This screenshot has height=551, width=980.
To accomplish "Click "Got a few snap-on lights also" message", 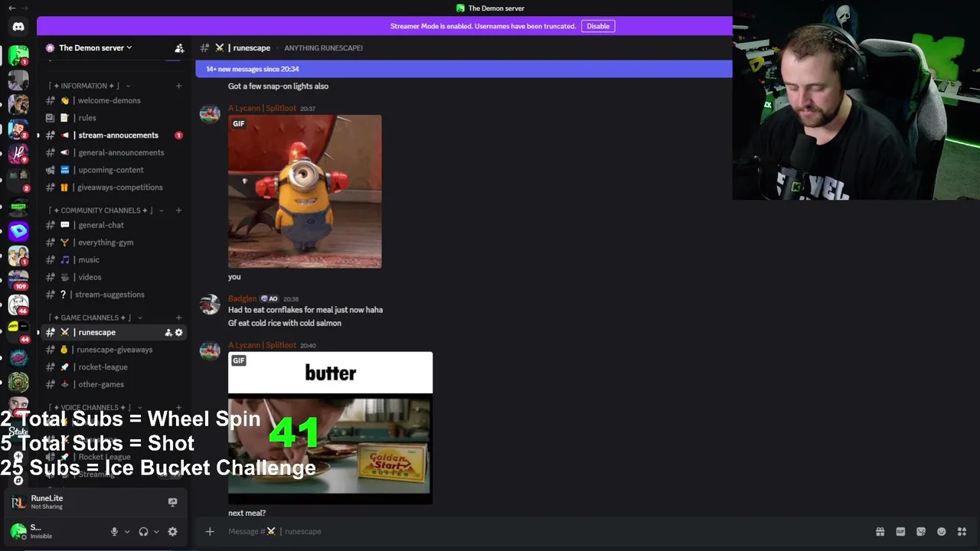I will 278,86.
